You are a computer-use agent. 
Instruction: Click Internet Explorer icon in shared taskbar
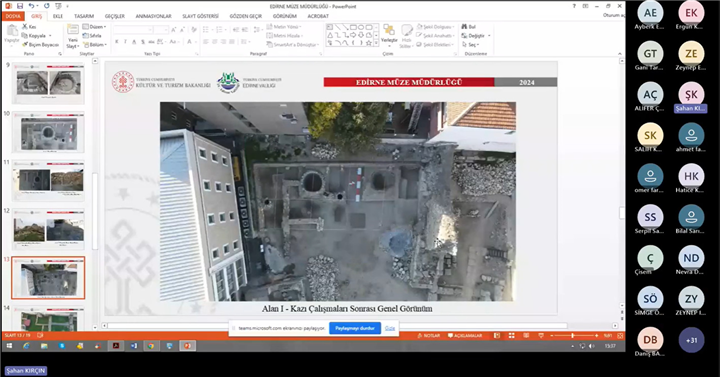(26, 346)
